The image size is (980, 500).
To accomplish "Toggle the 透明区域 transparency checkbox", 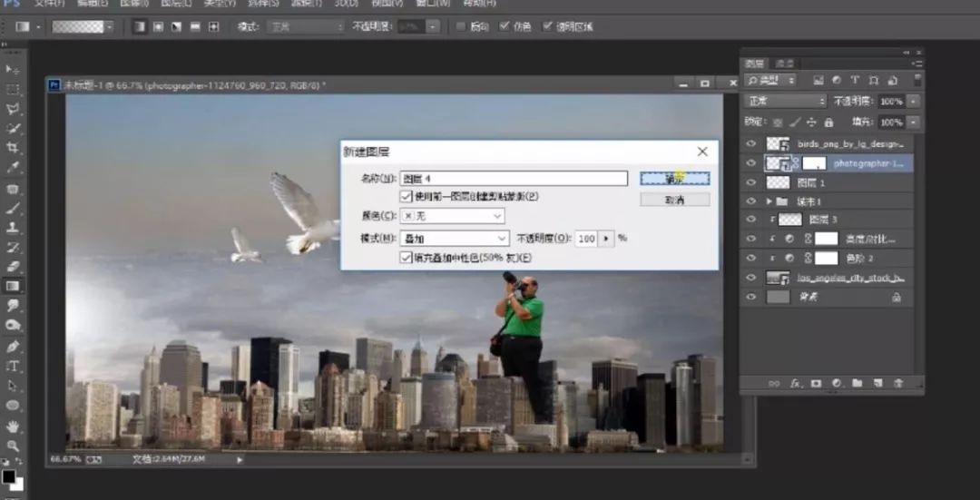I will pos(547,27).
